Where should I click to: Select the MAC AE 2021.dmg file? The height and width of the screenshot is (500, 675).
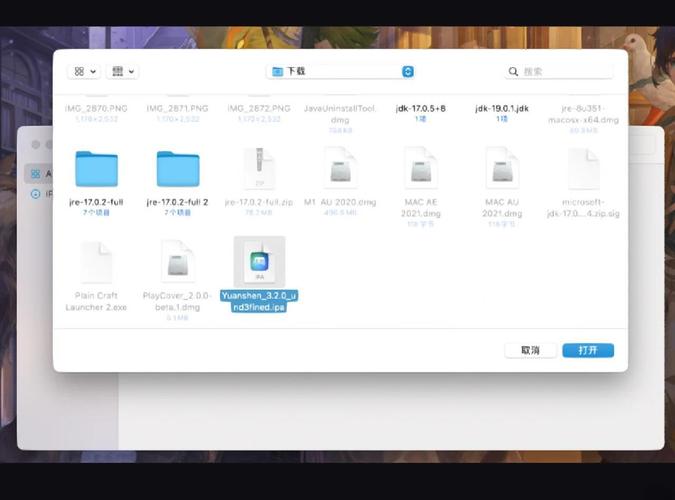click(x=421, y=169)
